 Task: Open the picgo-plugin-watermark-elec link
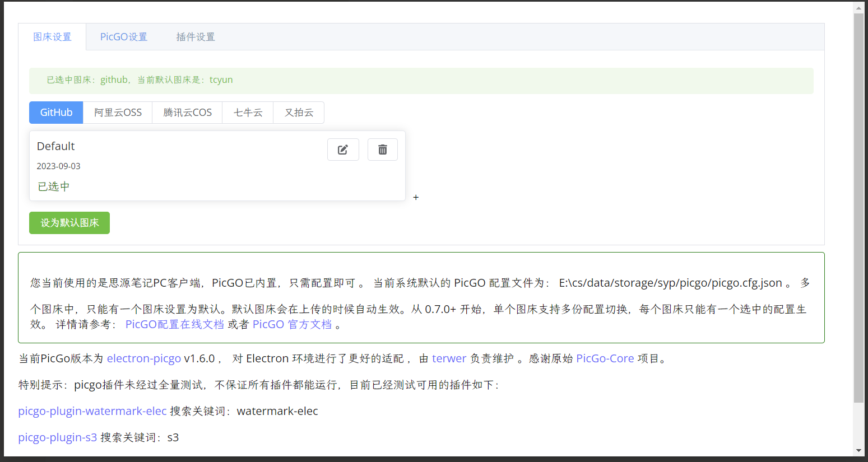[92, 411]
